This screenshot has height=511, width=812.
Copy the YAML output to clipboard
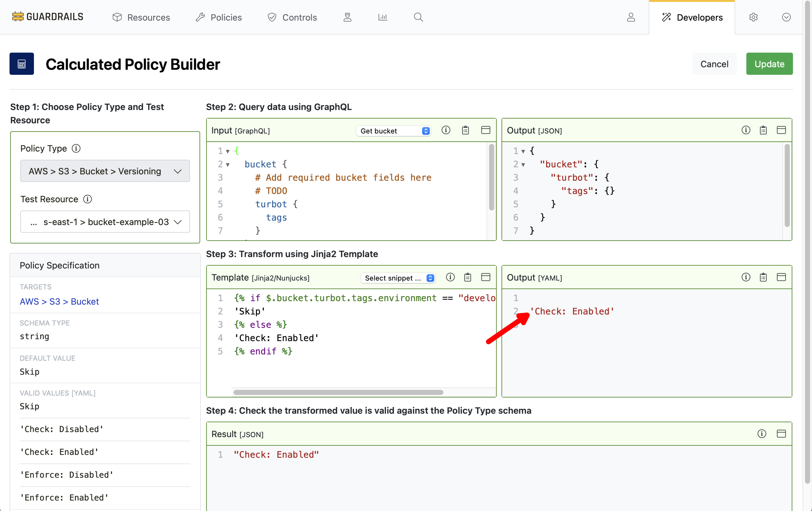pyautogui.click(x=763, y=277)
